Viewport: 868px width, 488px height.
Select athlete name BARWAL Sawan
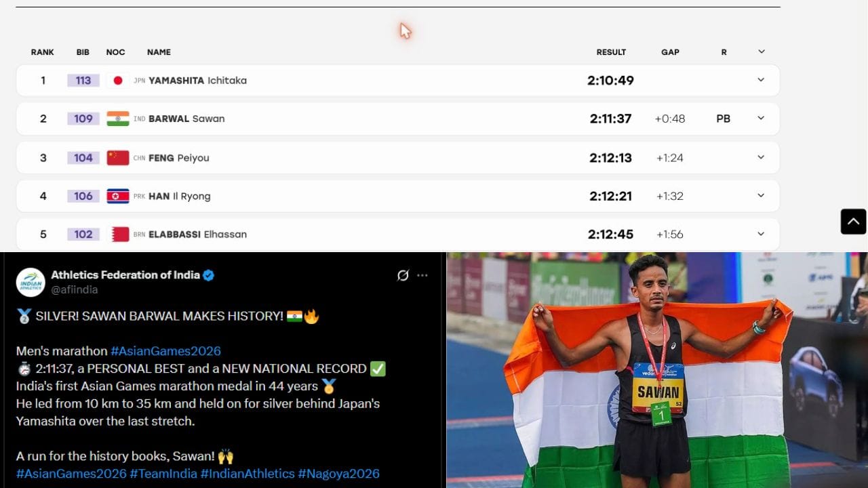pyautogui.click(x=186, y=119)
